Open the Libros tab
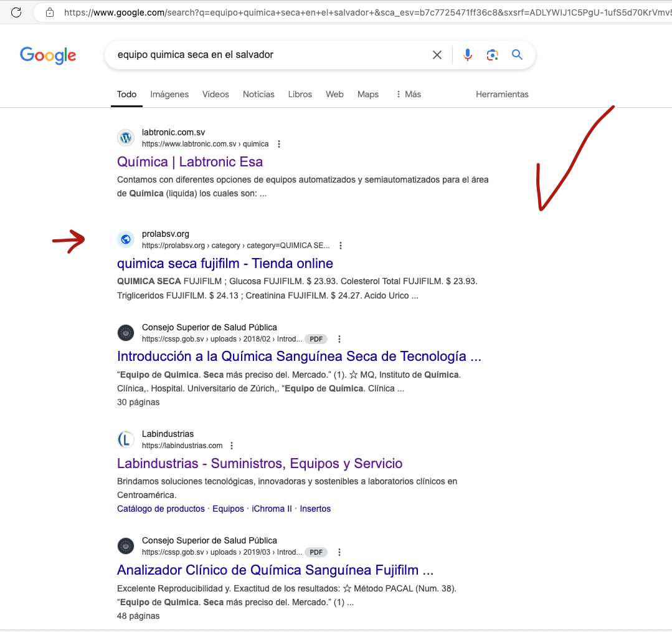The height and width of the screenshot is (632, 672). tap(300, 94)
